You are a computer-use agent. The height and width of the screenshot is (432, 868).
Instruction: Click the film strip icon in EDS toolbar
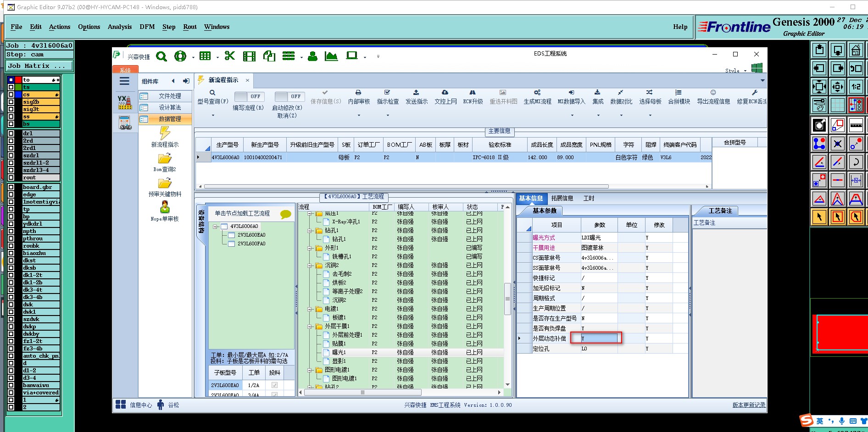[249, 56]
